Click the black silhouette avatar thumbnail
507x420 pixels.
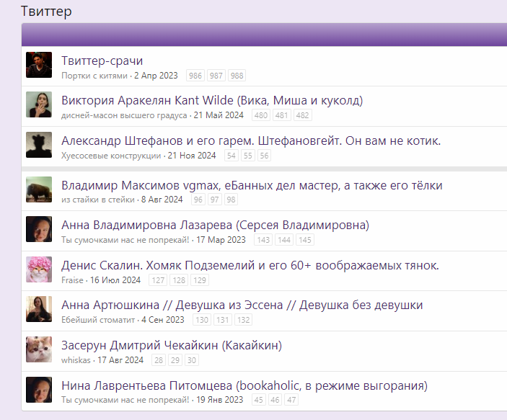(39, 145)
